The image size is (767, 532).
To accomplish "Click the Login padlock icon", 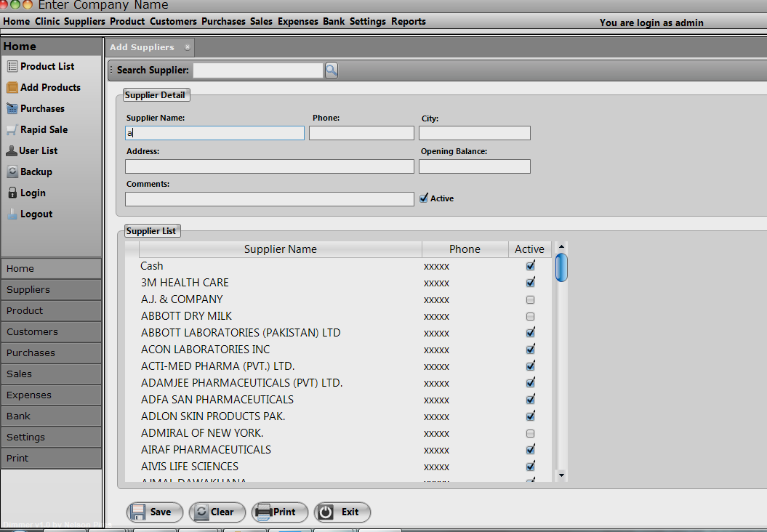I will [12, 193].
